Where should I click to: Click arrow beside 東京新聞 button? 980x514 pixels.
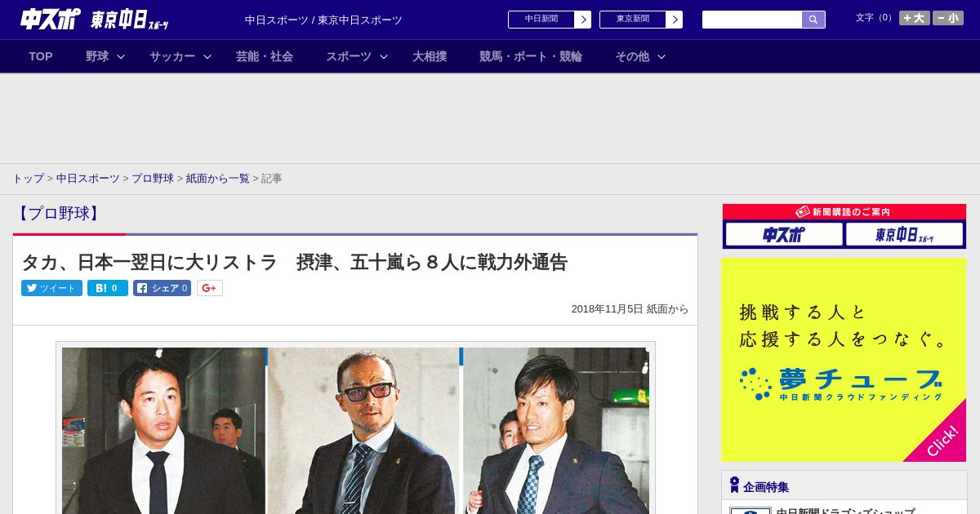point(674,20)
